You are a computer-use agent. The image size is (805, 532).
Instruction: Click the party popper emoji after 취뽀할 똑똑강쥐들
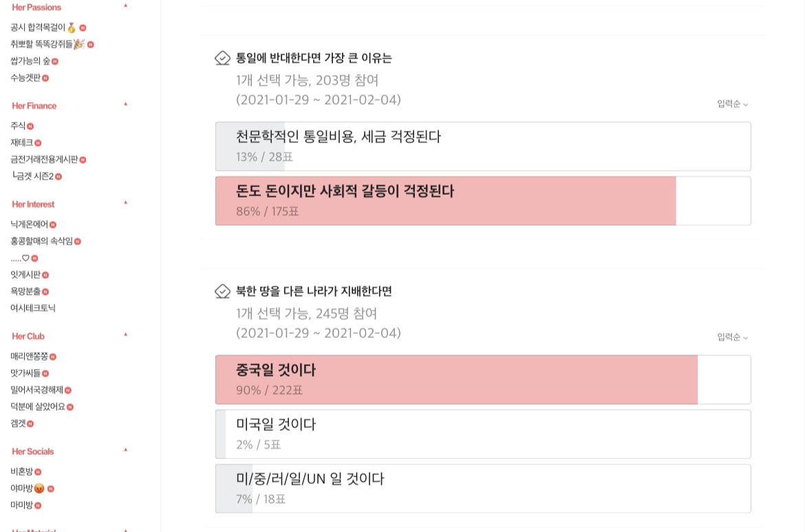[x=78, y=44]
